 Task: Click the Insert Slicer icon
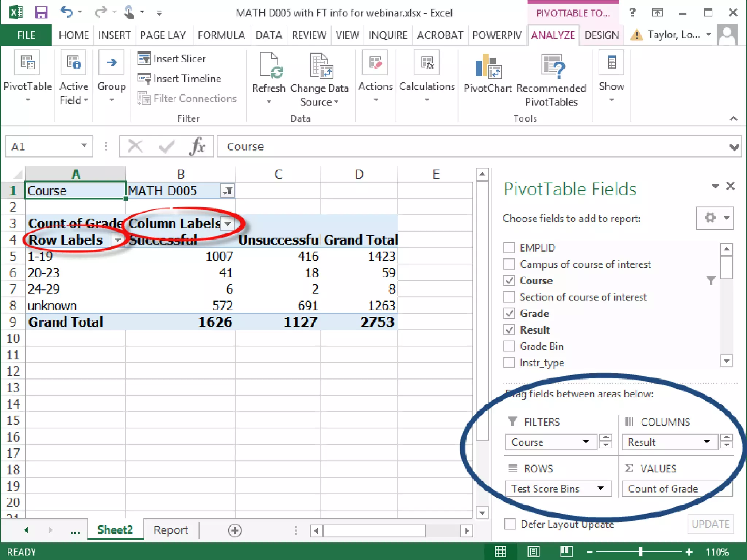(x=144, y=58)
